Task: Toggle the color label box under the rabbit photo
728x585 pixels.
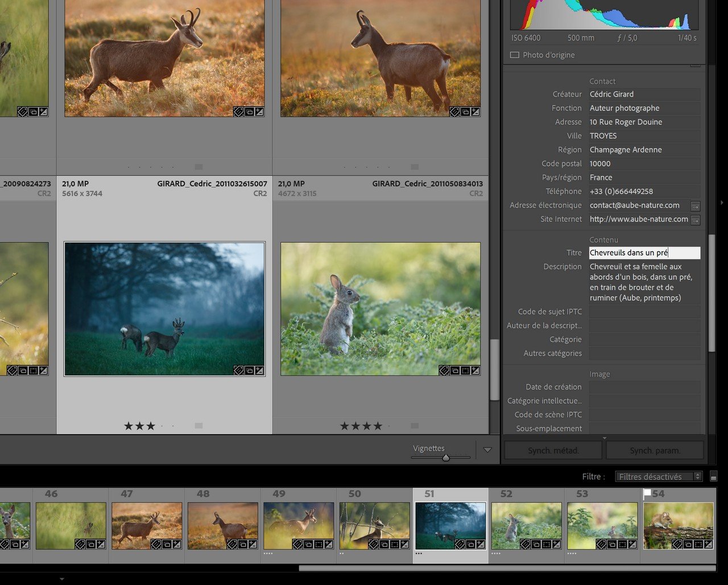Action: pos(415,426)
